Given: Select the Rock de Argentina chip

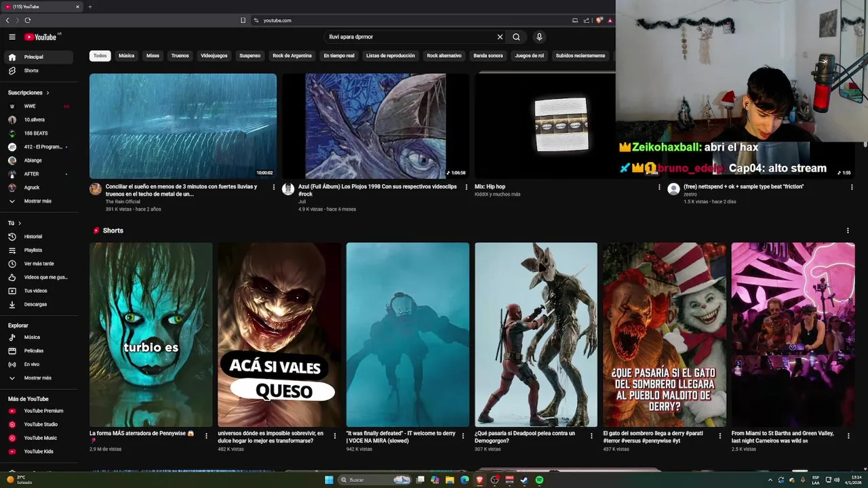Looking at the screenshot, I should tap(292, 56).
